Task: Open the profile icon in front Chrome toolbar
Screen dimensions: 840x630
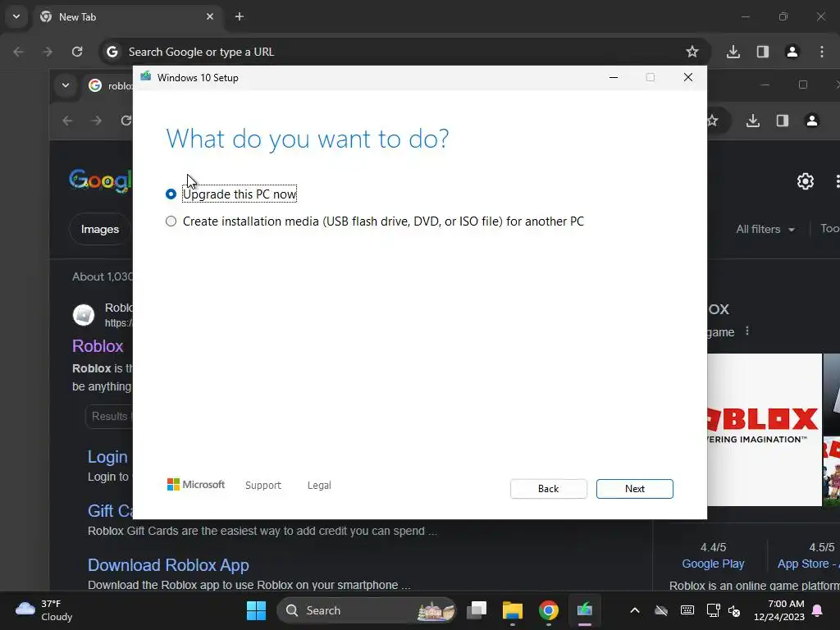Action: (792, 52)
